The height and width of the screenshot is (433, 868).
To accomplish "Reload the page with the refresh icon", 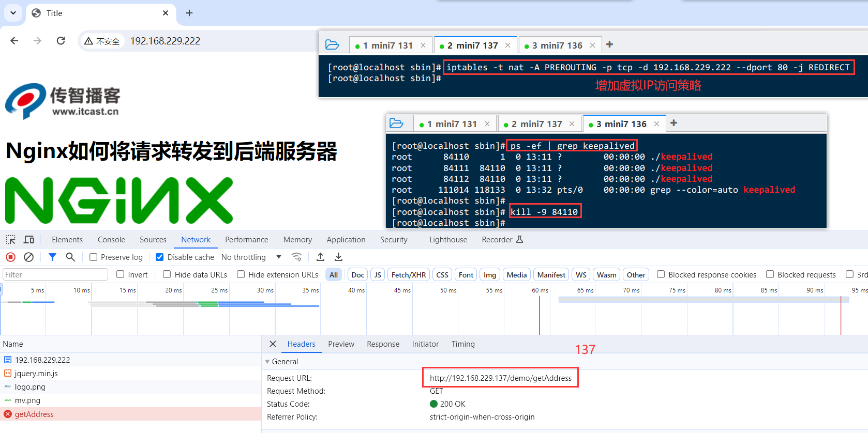I will click(61, 41).
